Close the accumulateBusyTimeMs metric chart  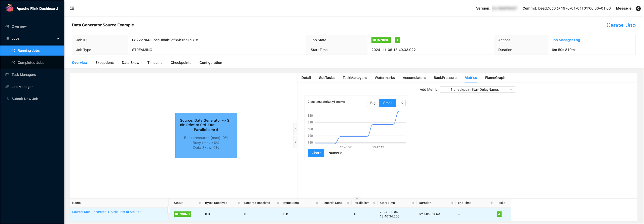click(402, 103)
